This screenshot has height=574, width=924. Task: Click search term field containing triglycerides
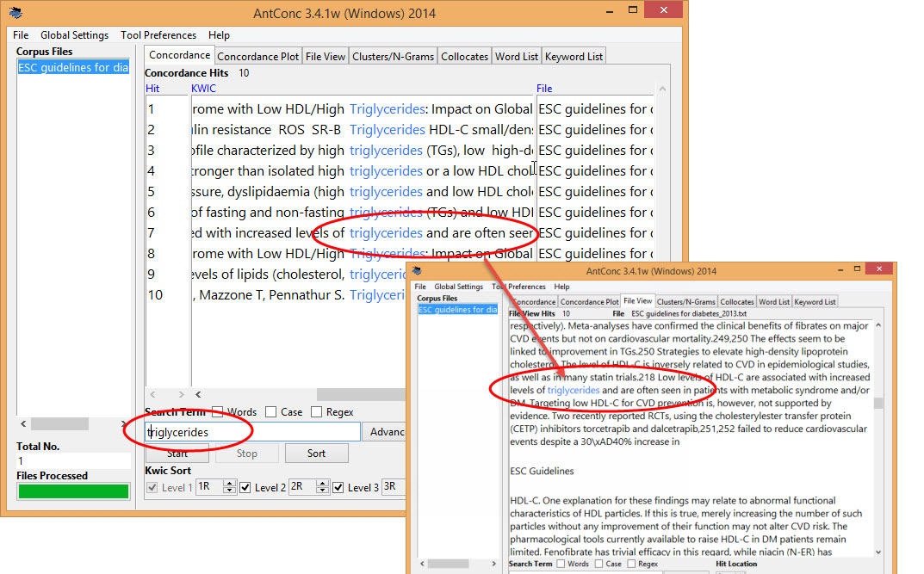coord(252,432)
